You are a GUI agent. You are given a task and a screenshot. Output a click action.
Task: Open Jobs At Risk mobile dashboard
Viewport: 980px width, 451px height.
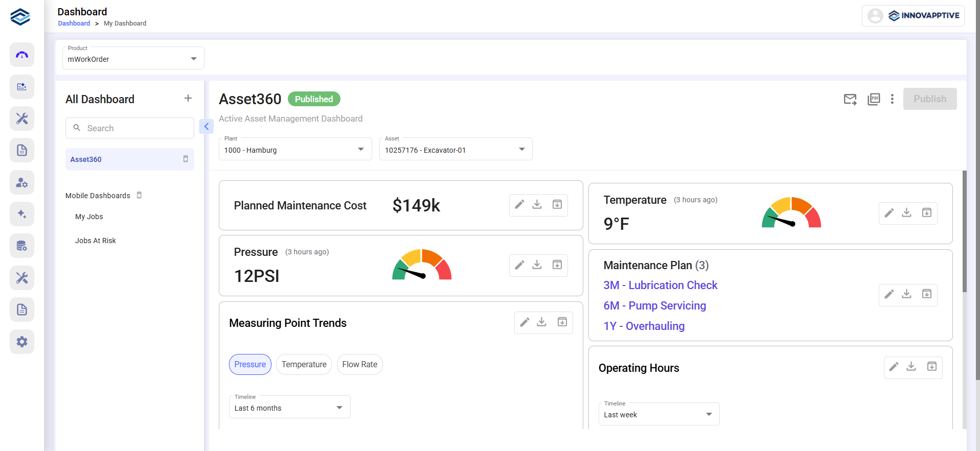pyautogui.click(x=96, y=241)
